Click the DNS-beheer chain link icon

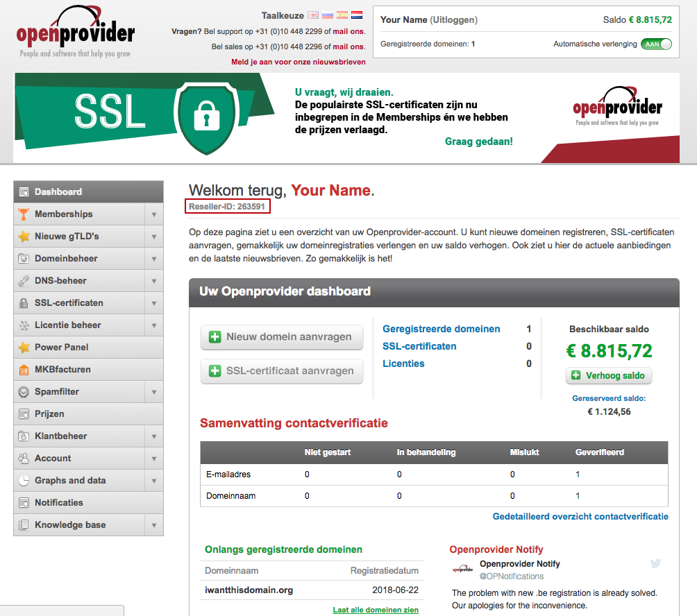coord(24,281)
